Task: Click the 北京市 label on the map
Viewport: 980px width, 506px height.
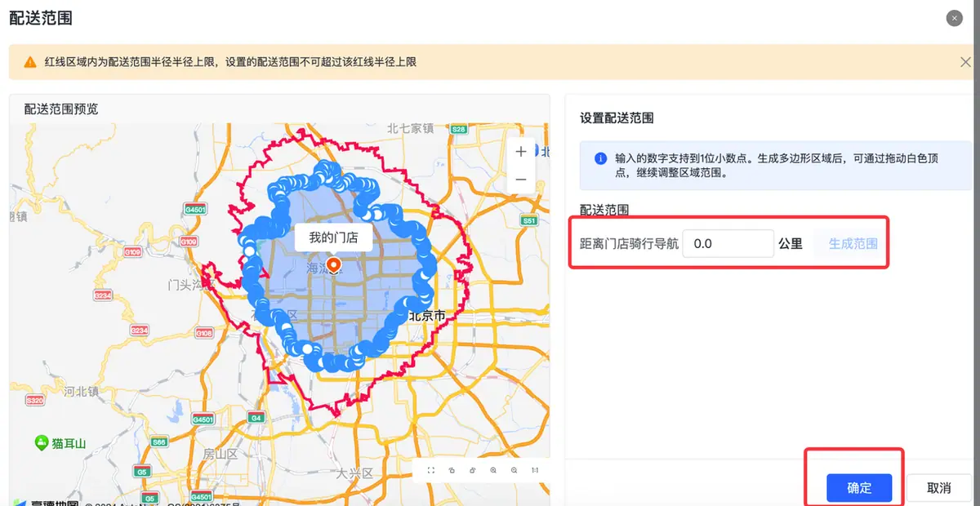Action: tap(427, 315)
